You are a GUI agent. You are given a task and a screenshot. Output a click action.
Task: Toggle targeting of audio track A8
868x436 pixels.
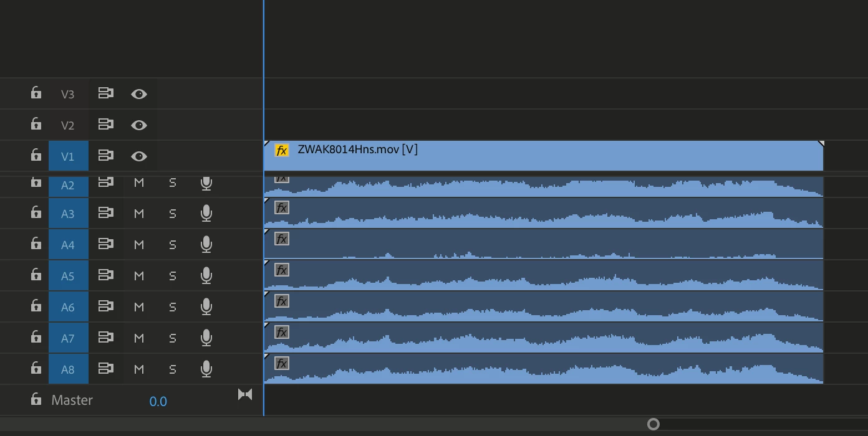click(67, 369)
